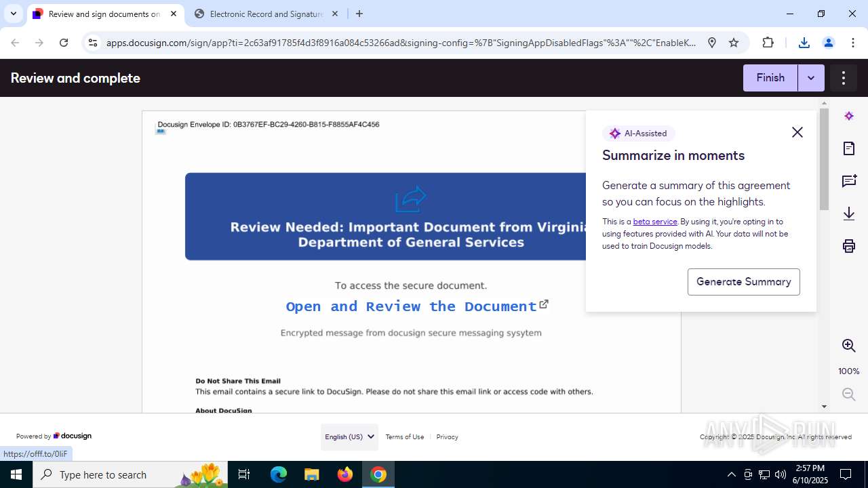Download the document via sidebar arrow icon
This screenshot has height=488, width=868.
click(x=849, y=213)
